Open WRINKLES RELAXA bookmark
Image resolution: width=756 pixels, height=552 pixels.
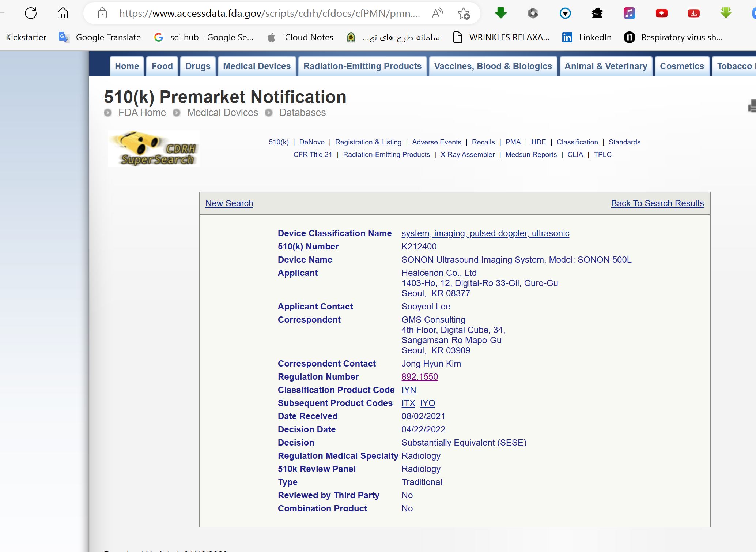(x=501, y=37)
